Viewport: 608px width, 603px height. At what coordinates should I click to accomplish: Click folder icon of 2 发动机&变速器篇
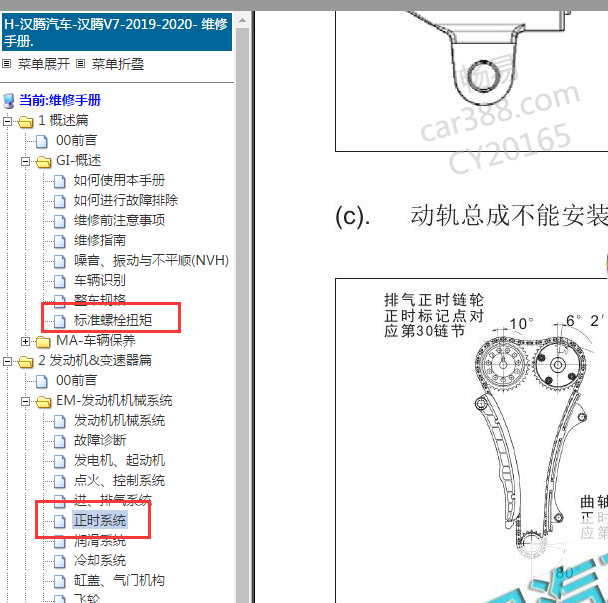[x=26, y=362]
